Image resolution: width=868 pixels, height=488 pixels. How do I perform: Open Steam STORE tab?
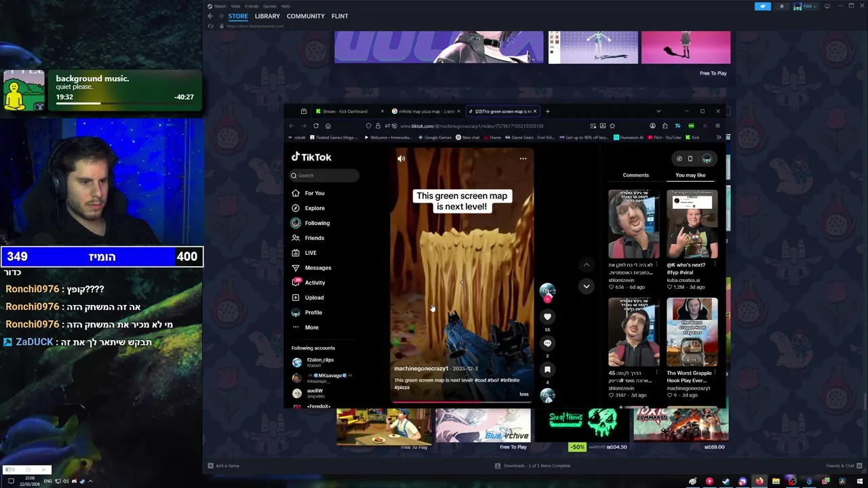[x=237, y=16]
